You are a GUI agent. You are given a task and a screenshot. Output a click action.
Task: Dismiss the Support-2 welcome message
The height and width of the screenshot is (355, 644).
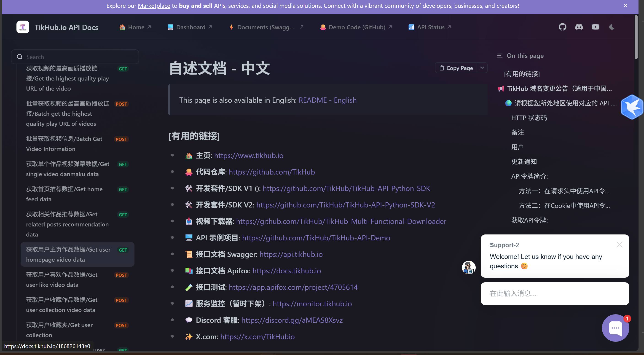619,245
